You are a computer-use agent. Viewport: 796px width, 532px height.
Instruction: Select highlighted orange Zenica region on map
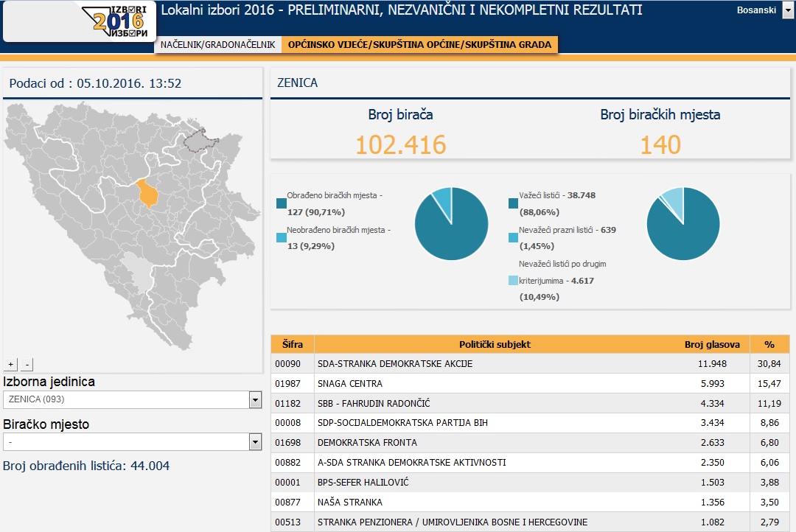(x=149, y=194)
